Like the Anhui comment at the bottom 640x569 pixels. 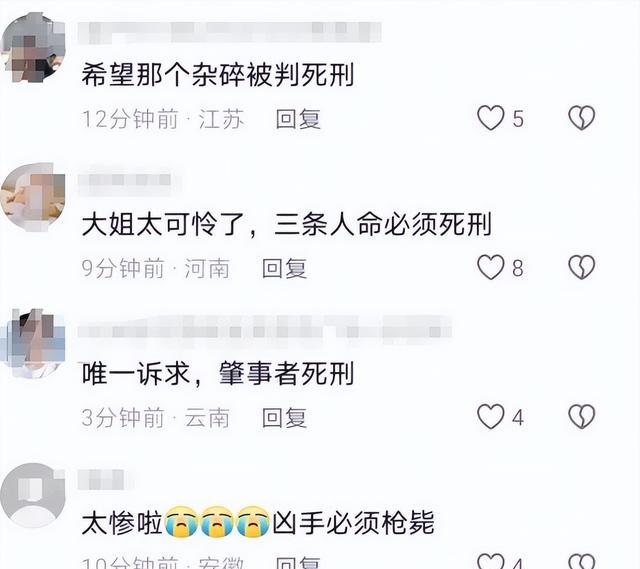click(490, 562)
